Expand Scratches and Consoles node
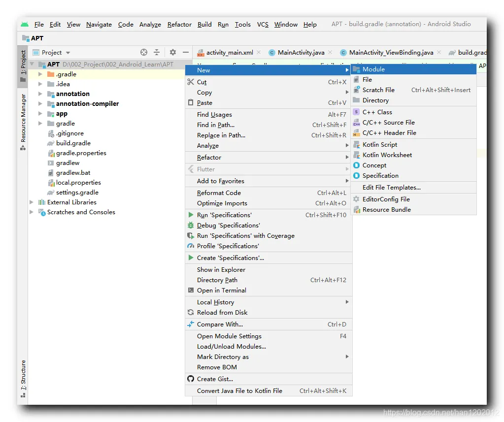The width and height of the screenshot is (504, 422). click(31, 212)
